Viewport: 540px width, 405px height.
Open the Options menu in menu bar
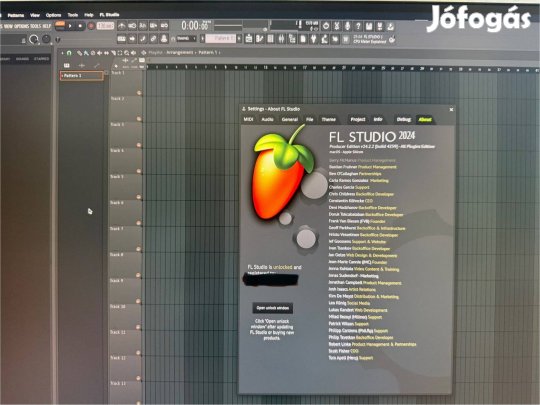click(53, 15)
